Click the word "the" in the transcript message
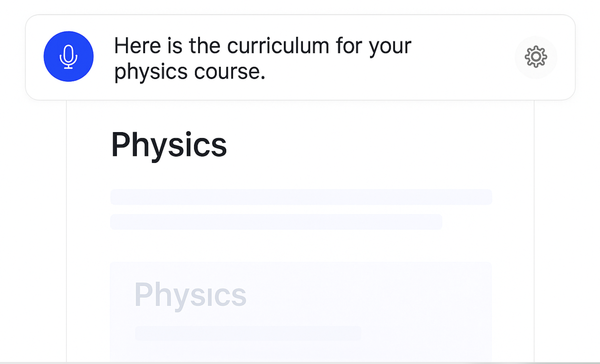 [205, 46]
